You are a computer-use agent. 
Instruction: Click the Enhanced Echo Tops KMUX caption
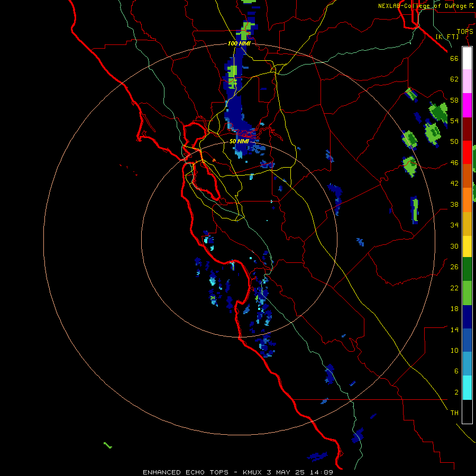(238, 472)
